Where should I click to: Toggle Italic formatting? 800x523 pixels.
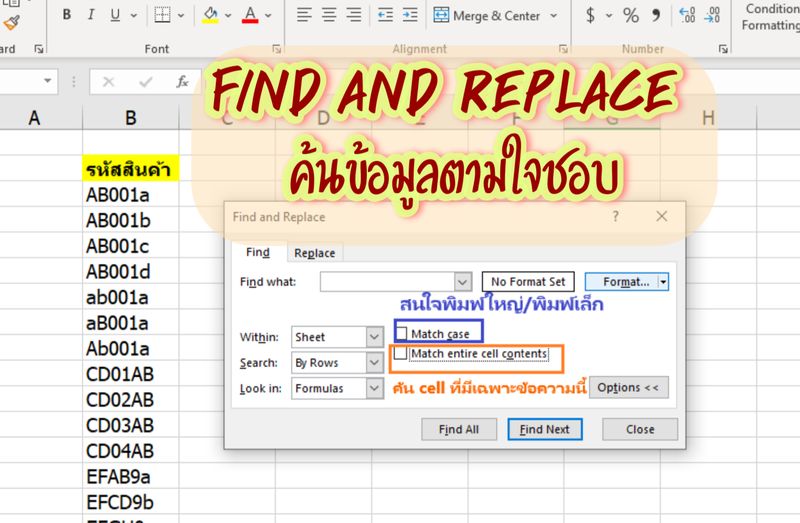(91, 15)
